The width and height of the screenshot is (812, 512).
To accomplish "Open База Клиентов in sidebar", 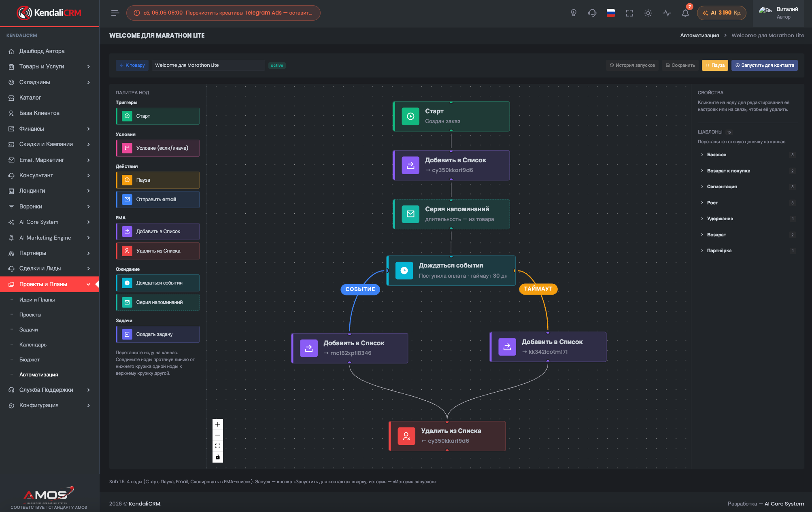I will pyautogui.click(x=49, y=113).
